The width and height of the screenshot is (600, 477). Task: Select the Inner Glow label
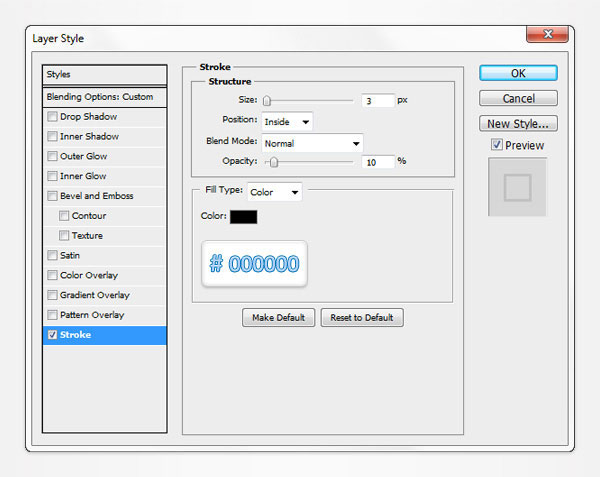tap(83, 176)
